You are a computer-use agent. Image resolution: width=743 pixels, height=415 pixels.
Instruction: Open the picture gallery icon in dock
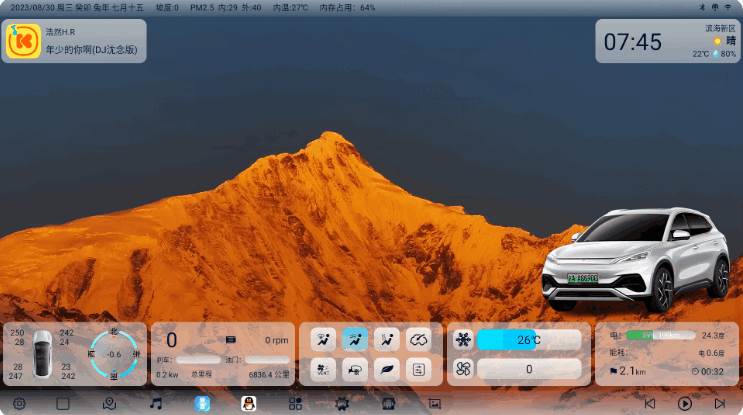pos(434,403)
